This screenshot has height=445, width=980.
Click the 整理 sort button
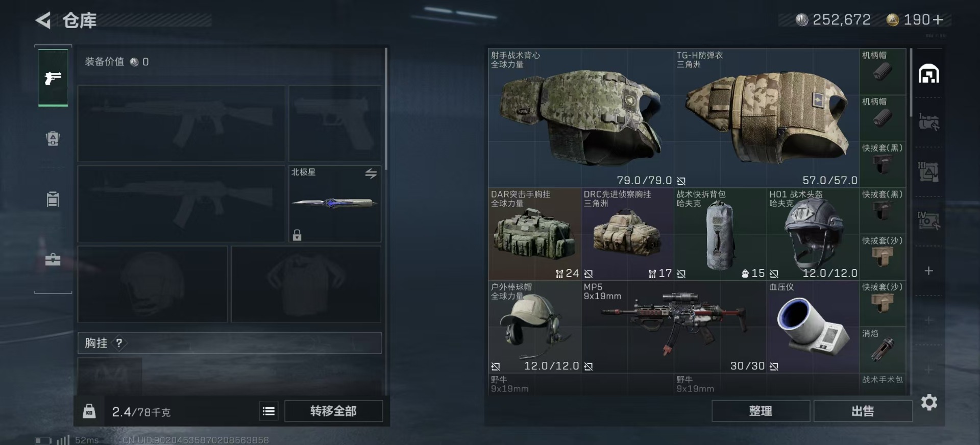[x=761, y=411]
